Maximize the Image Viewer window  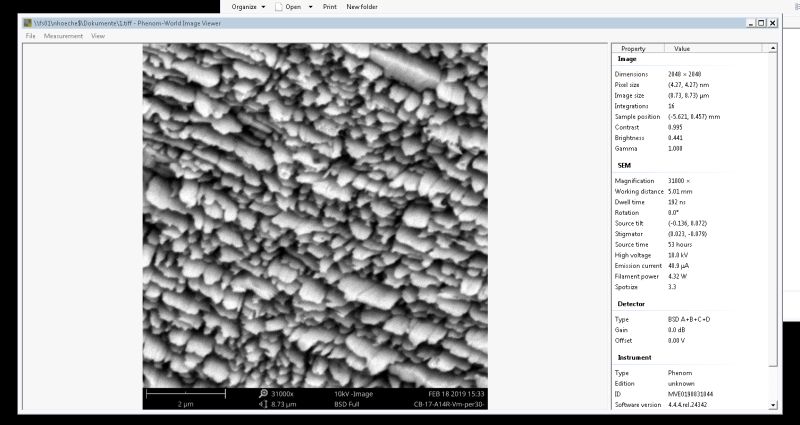(761, 23)
